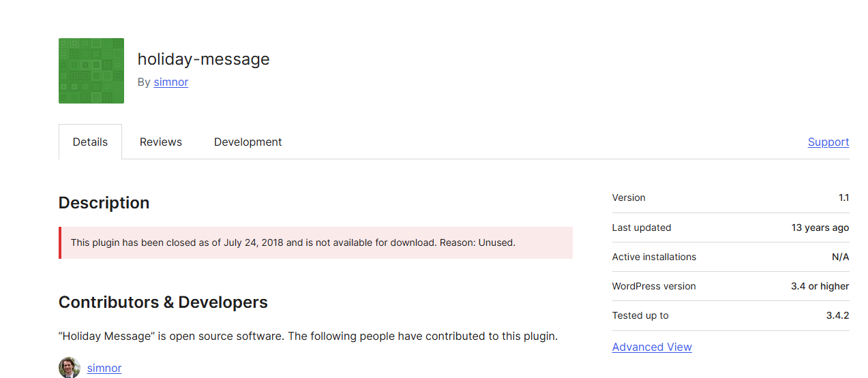Click the simnor author link beside By
Viewport: 868px width, 378px height.
click(170, 82)
